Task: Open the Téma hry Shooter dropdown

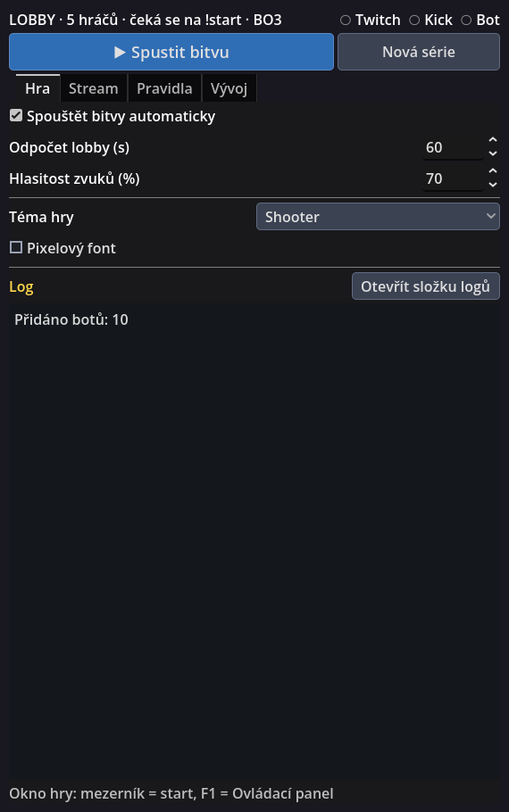Action: [378, 217]
